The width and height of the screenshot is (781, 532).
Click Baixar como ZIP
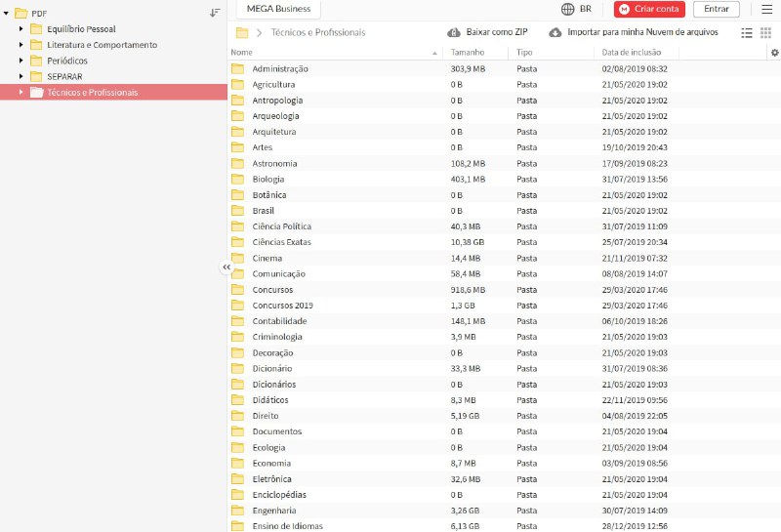coord(487,32)
